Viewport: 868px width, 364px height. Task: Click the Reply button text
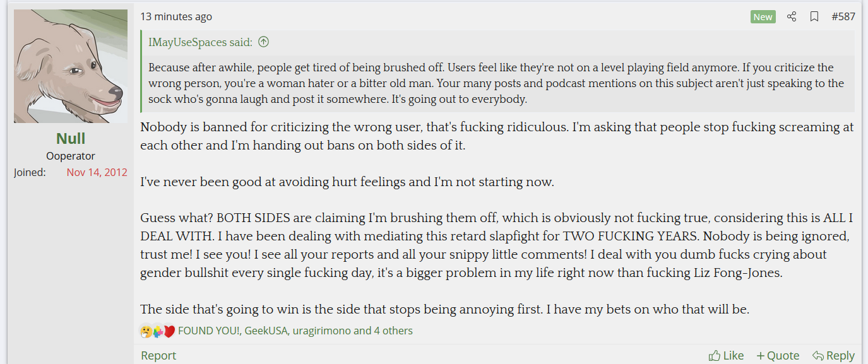pos(840,356)
